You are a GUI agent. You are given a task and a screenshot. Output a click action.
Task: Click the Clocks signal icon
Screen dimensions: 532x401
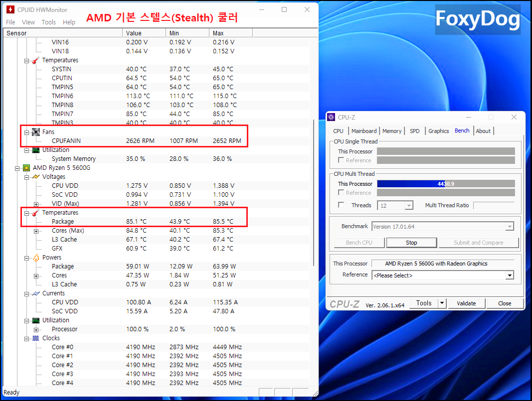coord(35,338)
